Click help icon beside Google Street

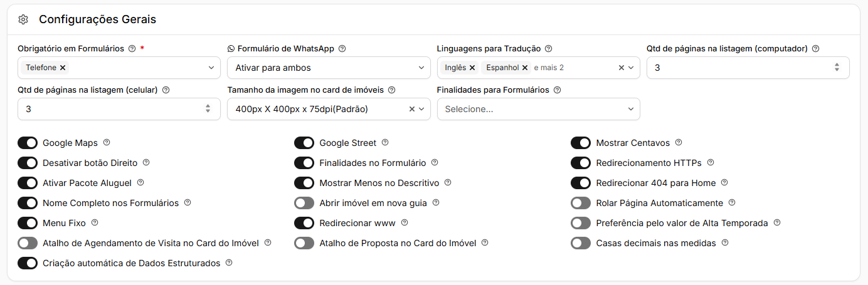(385, 143)
